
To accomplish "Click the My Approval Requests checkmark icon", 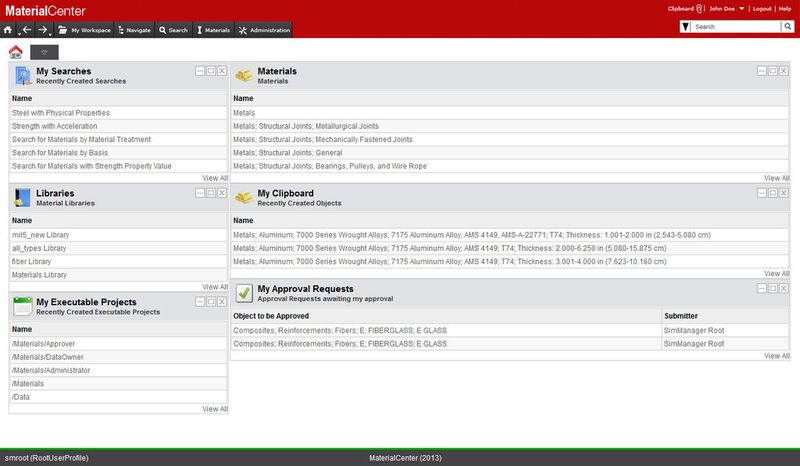I will pyautogui.click(x=244, y=293).
